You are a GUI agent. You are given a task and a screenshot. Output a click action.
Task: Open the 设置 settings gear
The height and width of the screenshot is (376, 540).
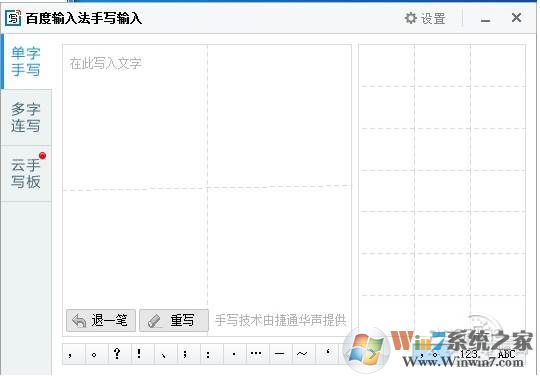click(425, 18)
